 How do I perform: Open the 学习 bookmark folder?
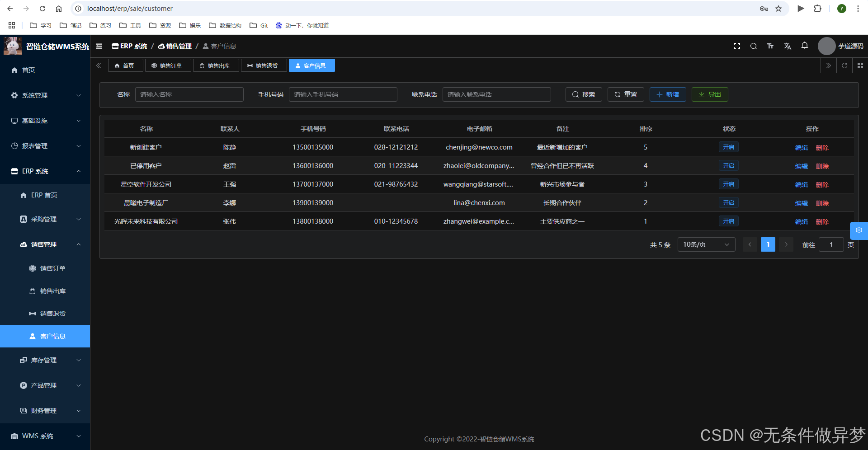(41, 25)
